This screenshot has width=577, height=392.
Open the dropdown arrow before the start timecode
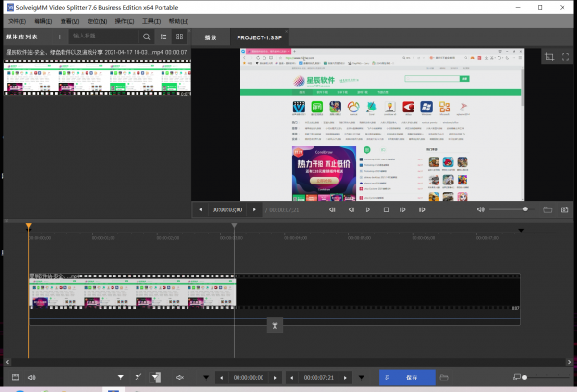206,378
